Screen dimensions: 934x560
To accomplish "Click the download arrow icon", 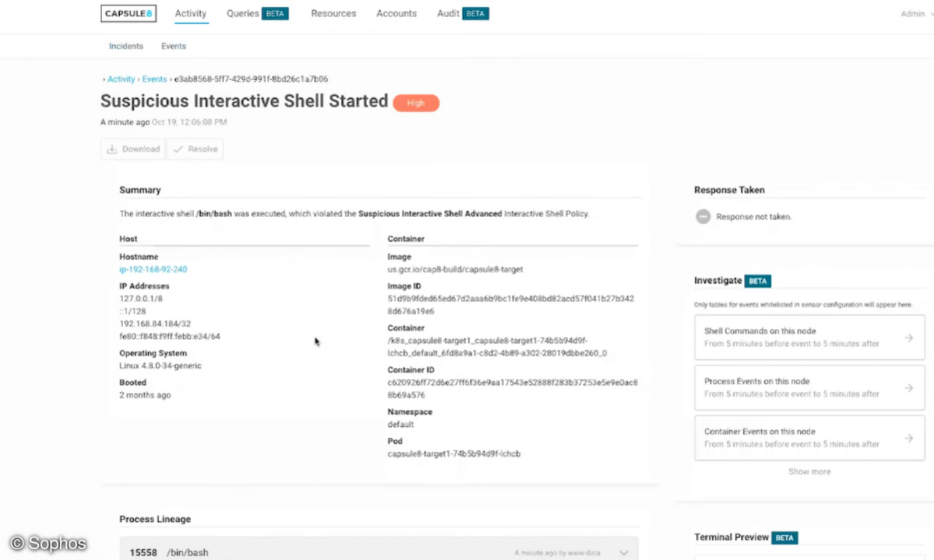I will (112, 149).
